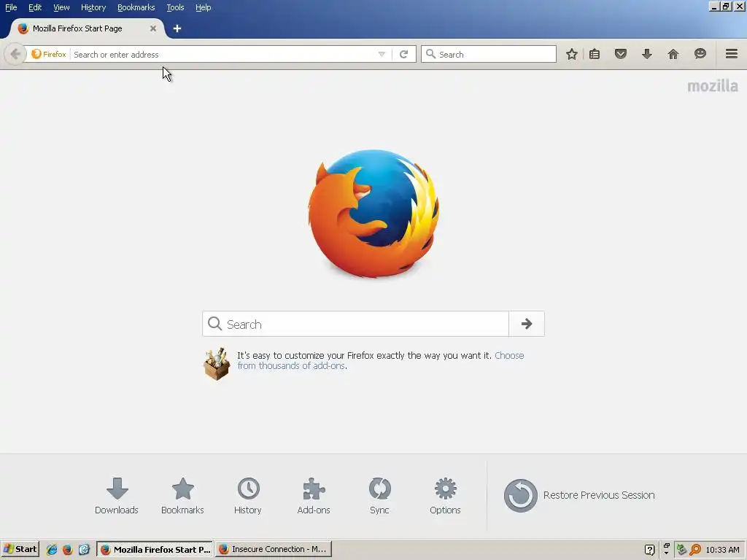
Task: Click the magnifier system tray icon
Action: tap(695, 550)
